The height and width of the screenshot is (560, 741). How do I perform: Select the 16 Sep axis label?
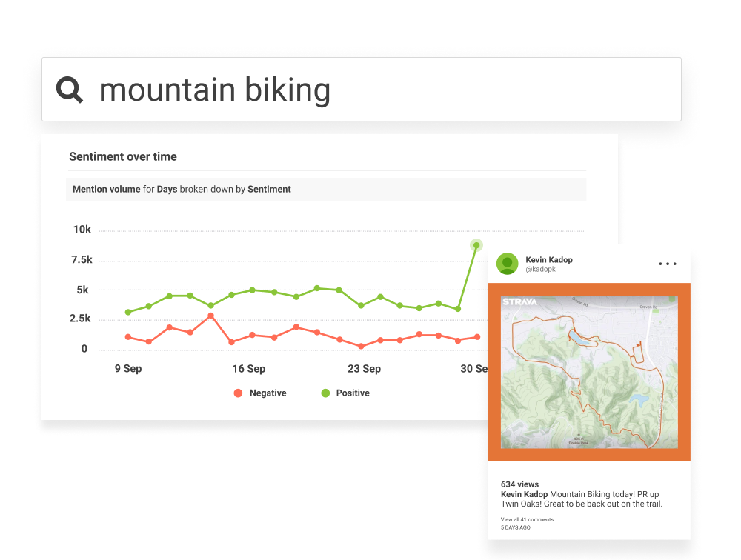coord(248,369)
